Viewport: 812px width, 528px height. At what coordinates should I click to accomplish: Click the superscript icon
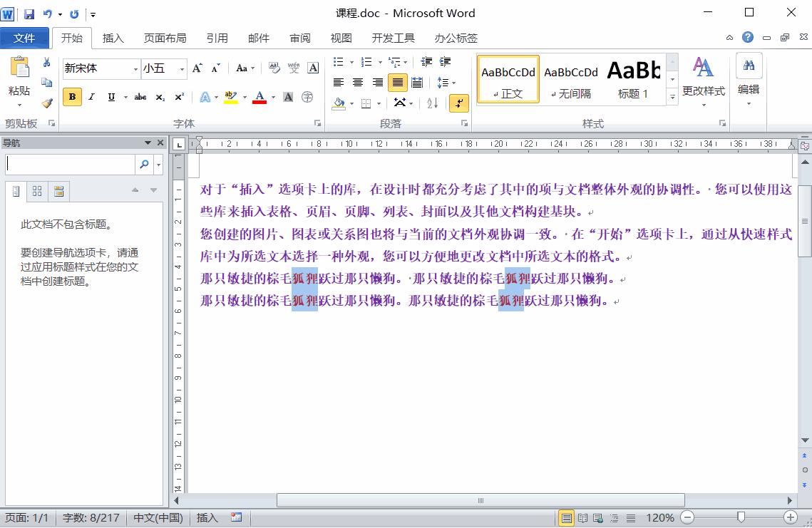(x=178, y=96)
